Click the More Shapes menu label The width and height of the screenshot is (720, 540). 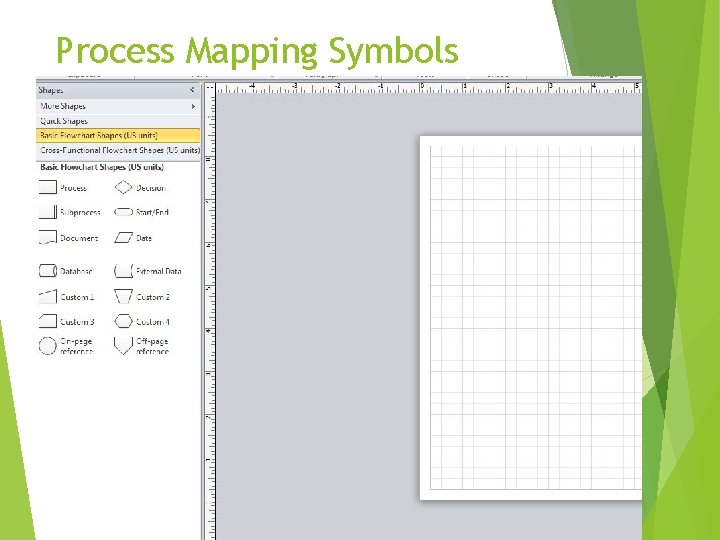63,106
